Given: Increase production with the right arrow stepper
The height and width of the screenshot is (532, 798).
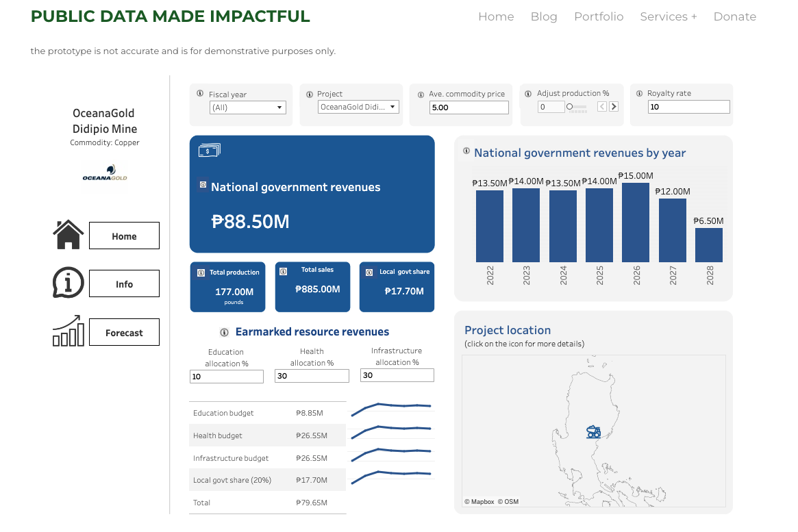Looking at the screenshot, I should 614,106.
